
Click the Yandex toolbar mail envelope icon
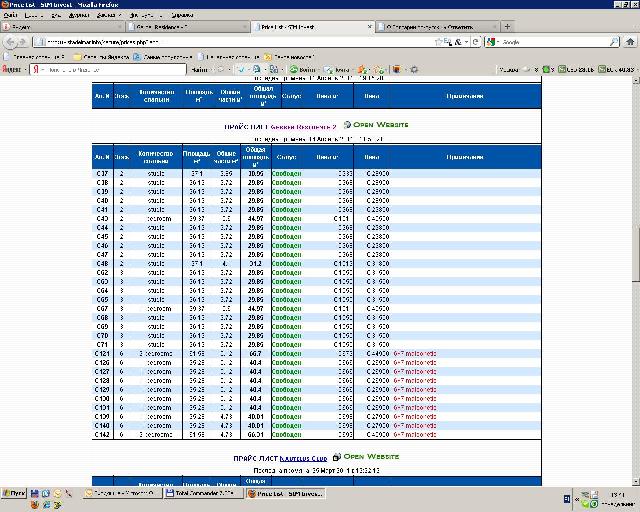click(329, 70)
